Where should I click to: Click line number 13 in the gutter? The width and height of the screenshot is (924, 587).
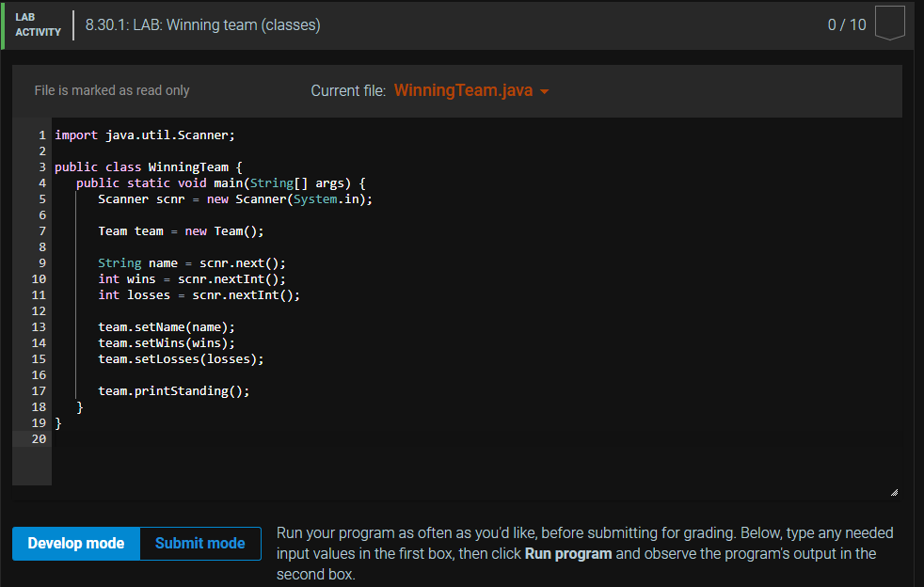point(39,326)
